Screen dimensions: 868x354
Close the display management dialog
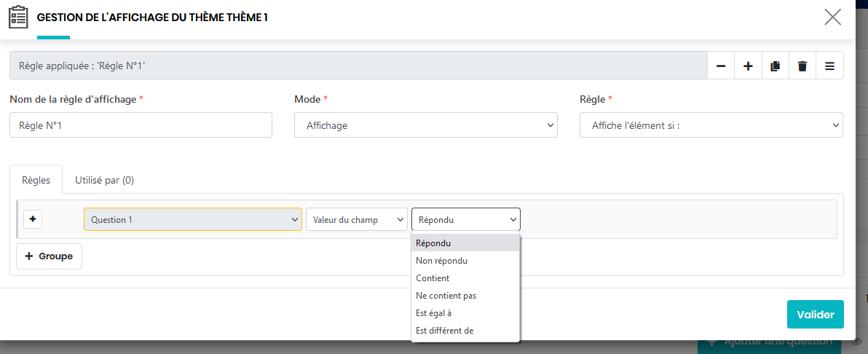(832, 17)
